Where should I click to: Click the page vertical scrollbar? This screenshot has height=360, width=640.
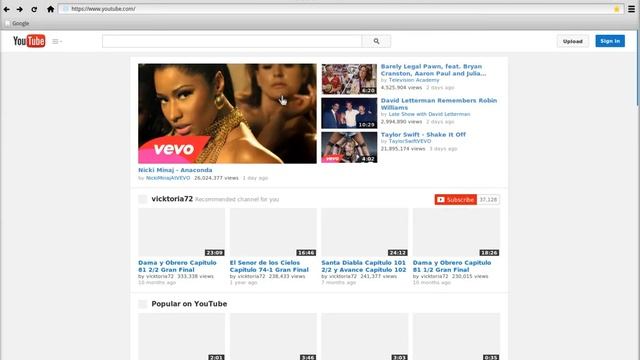(638, 69)
